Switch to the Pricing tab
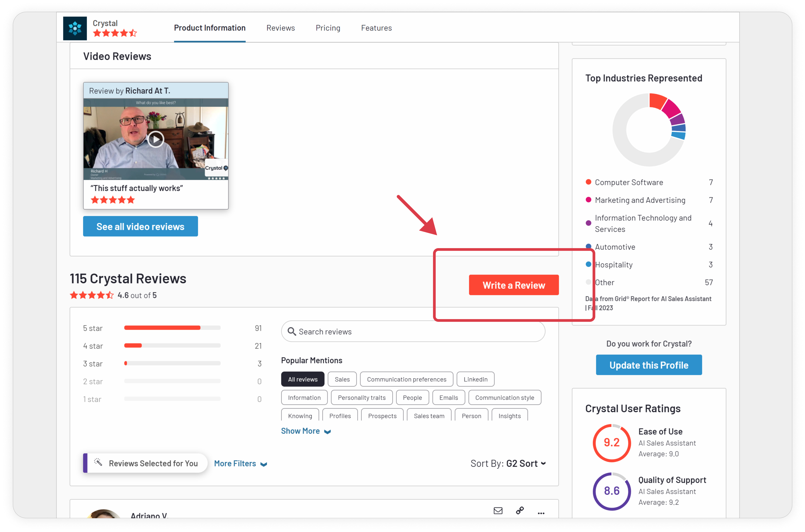Image resolution: width=805 pixels, height=532 pixels. click(x=328, y=28)
